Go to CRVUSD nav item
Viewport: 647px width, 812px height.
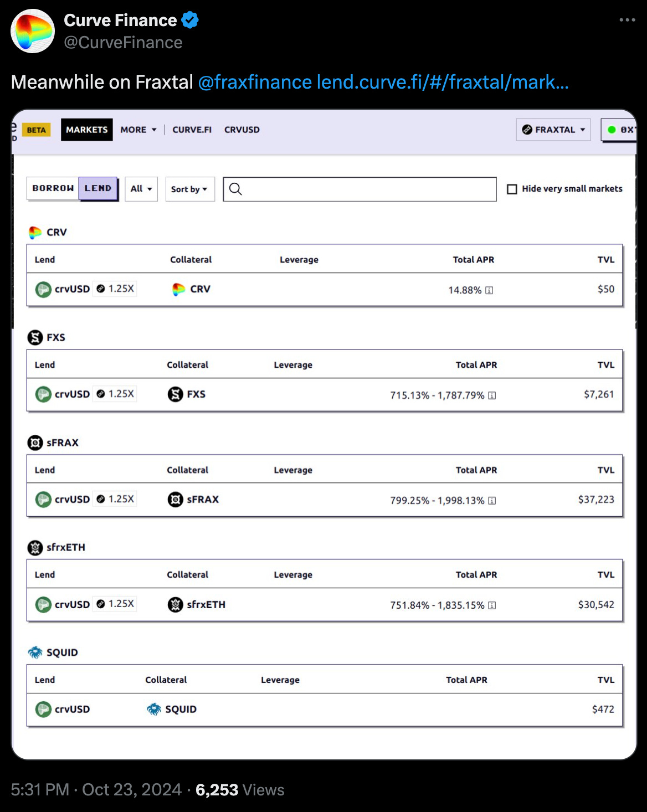(x=242, y=130)
